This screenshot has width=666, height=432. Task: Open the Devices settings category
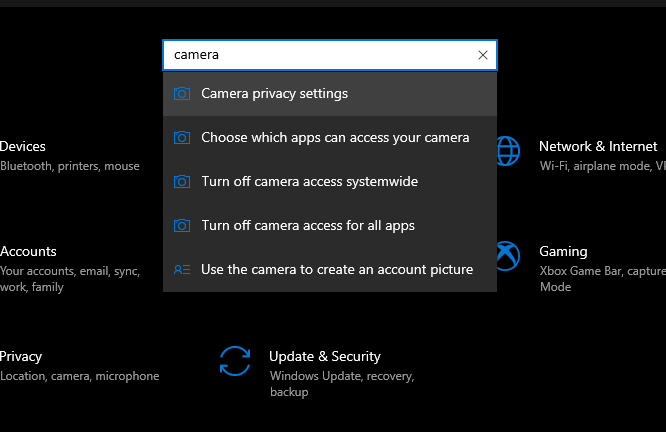click(23, 146)
